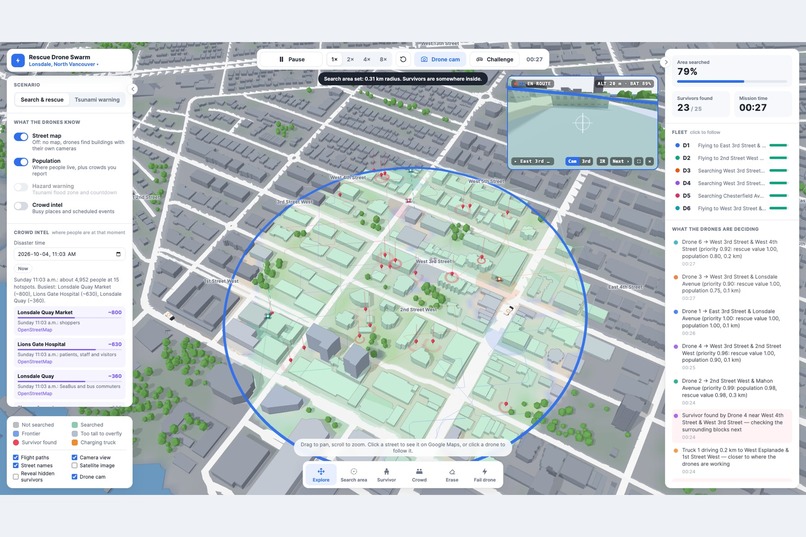
Task: Check the Reveal hidden survivors checkbox
Action: point(16,476)
